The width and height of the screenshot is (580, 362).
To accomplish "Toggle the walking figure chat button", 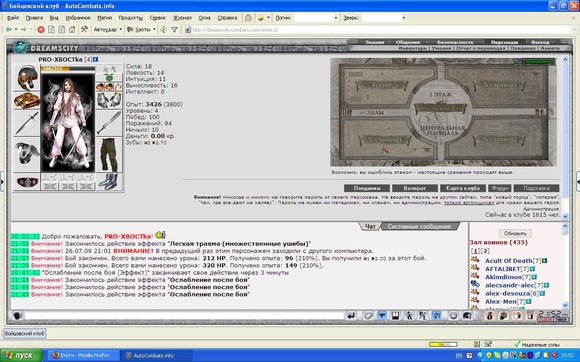I will 409,315.
